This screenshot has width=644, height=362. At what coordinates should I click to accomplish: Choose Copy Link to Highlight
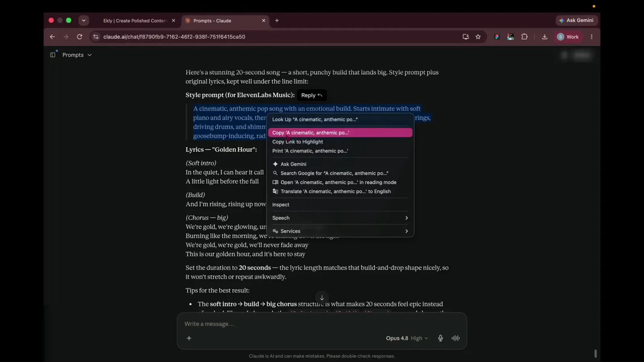(x=340, y=142)
